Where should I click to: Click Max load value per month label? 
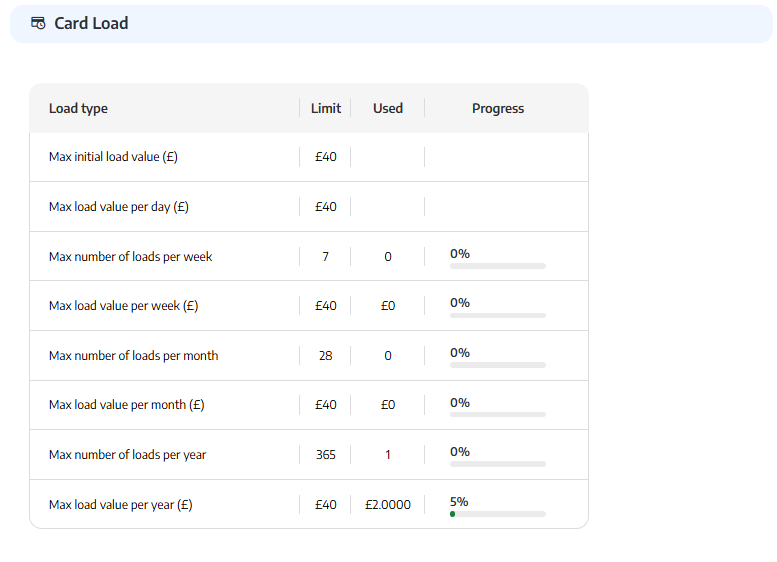[126, 405]
